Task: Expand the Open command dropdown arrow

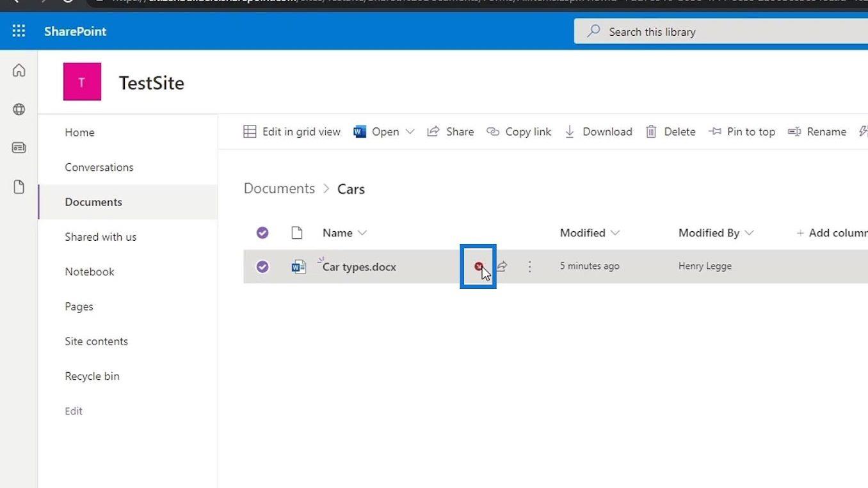Action: coord(410,131)
